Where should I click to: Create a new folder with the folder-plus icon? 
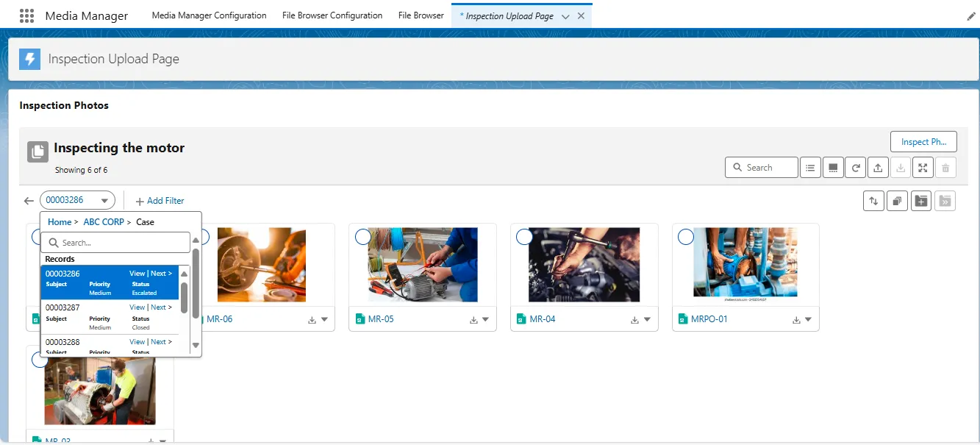(921, 201)
